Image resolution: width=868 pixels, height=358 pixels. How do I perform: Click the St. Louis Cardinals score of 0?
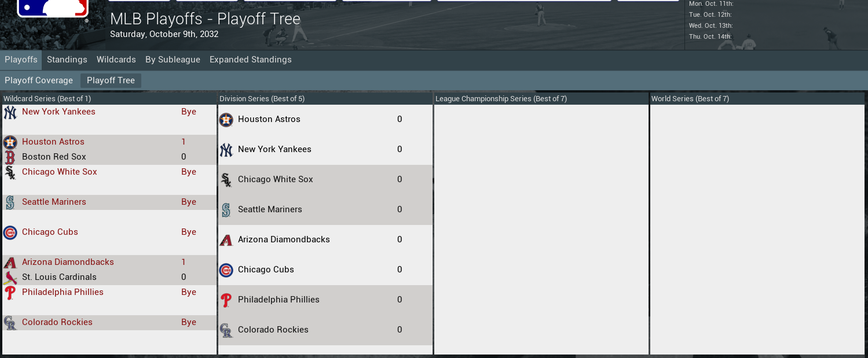click(x=184, y=277)
